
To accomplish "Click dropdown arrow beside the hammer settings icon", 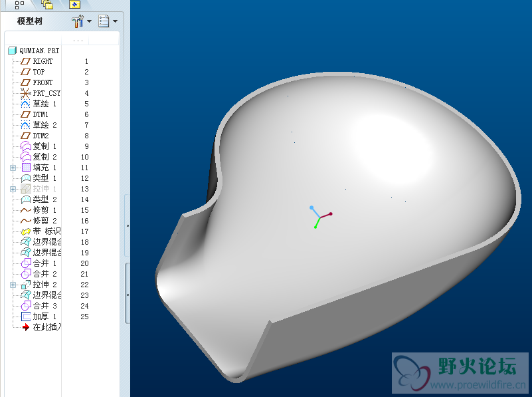I will [x=89, y=21].
